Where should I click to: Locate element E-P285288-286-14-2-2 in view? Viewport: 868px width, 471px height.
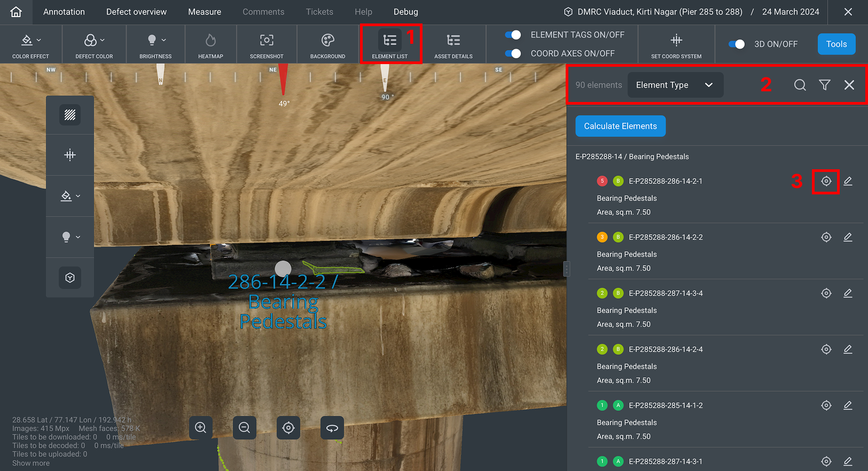pyautogui.click(x=826, y=237)
